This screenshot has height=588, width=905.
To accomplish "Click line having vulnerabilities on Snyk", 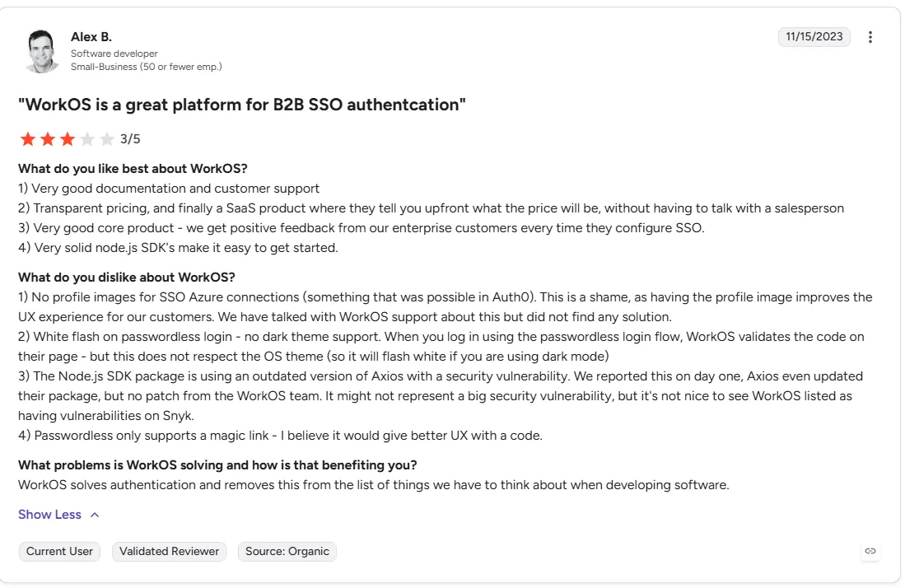I will click(106, 415).
